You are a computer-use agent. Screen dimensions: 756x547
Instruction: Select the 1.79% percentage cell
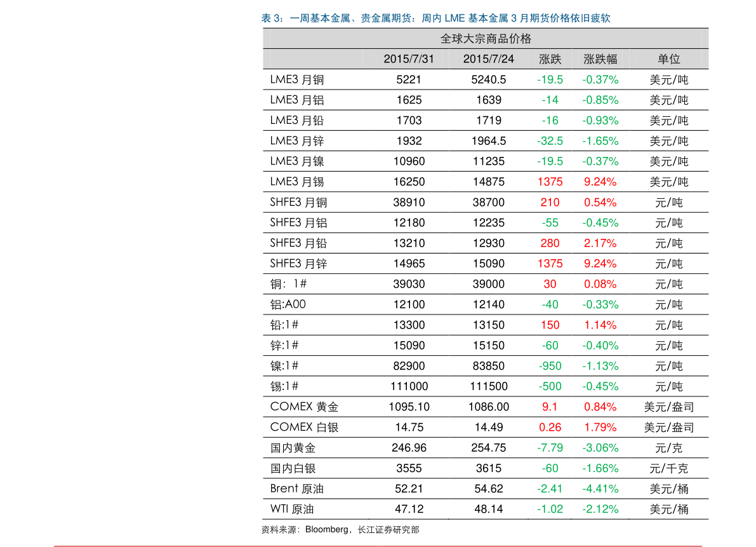(x=600, y=428)
